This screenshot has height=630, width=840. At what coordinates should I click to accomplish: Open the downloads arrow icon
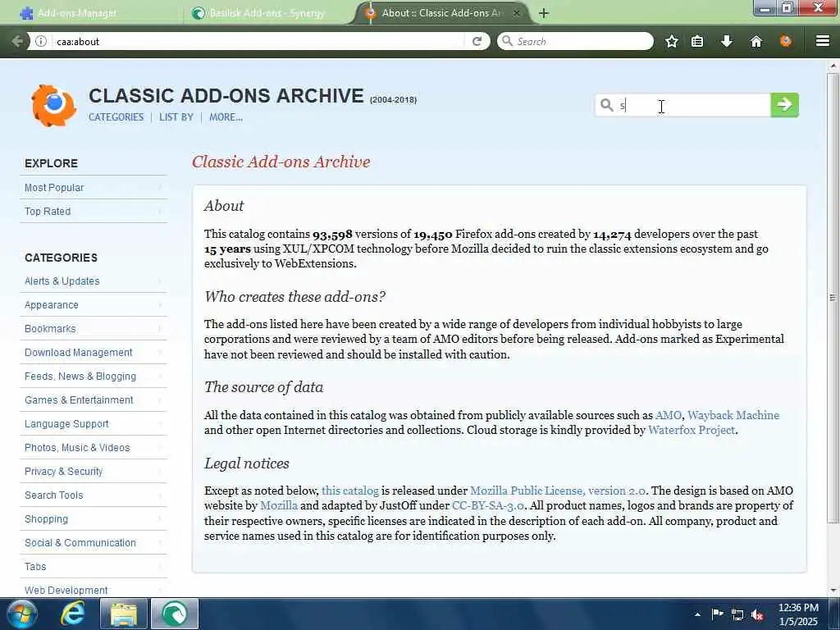coord(727,41)
